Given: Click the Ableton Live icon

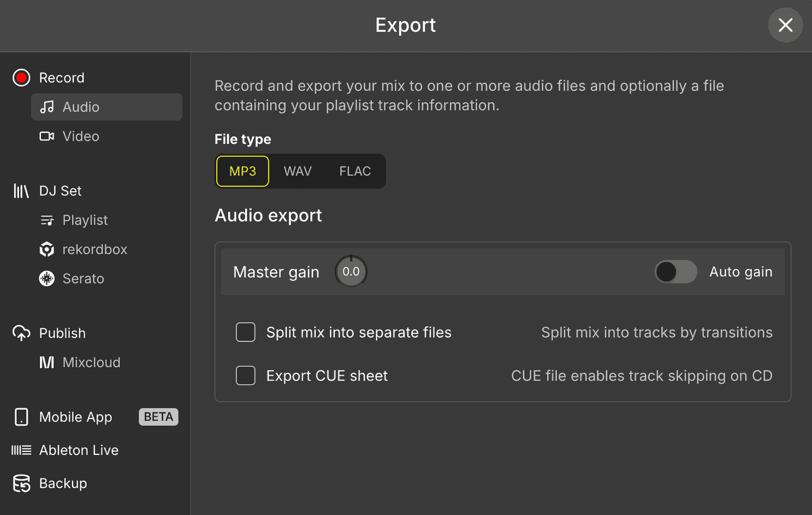Looking at the screenshot, I should (21, 450).
